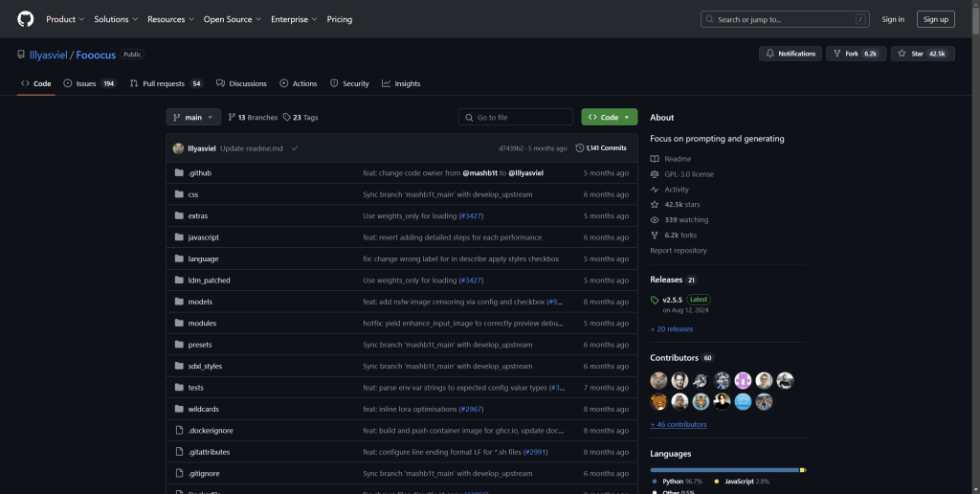The width and height of the screenshot is (980, 494).
Task: Open the .gitattributes file
Action: click(209, 452)
